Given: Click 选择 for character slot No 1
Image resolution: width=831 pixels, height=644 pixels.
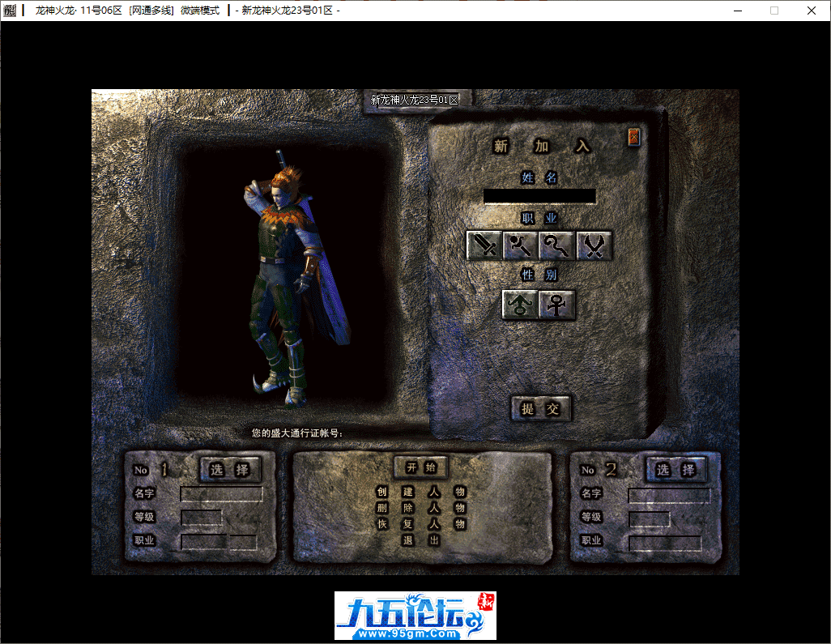Looking at the screenshot, I should [230, 470].
